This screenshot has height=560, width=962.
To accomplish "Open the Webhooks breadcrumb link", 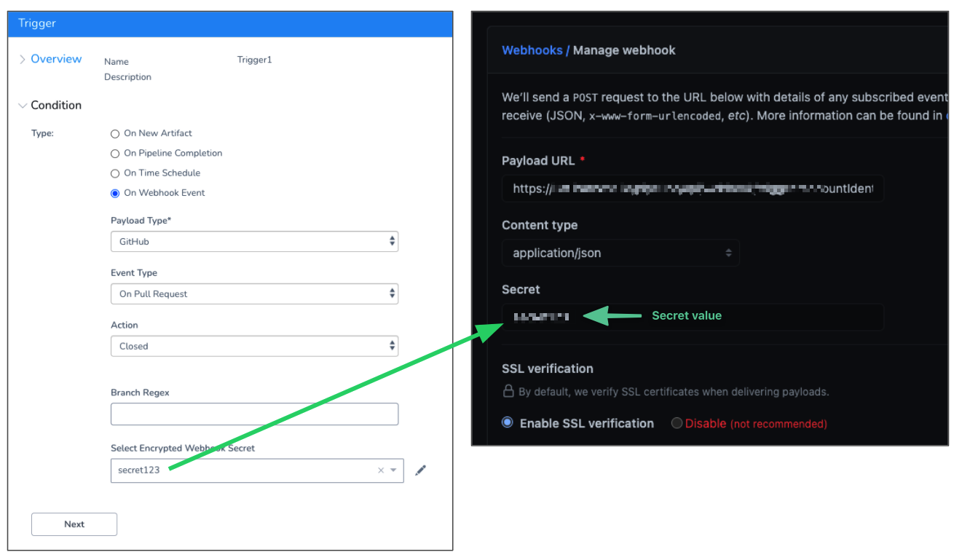I will tap(532, 50).
